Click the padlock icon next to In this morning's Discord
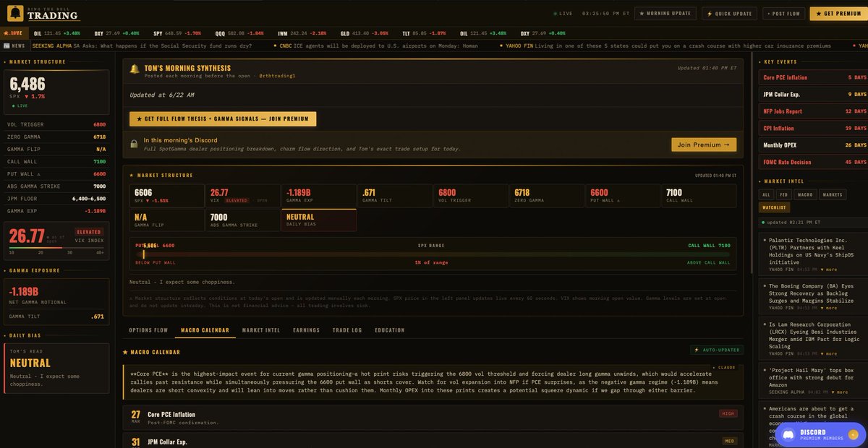 [134, 145]
